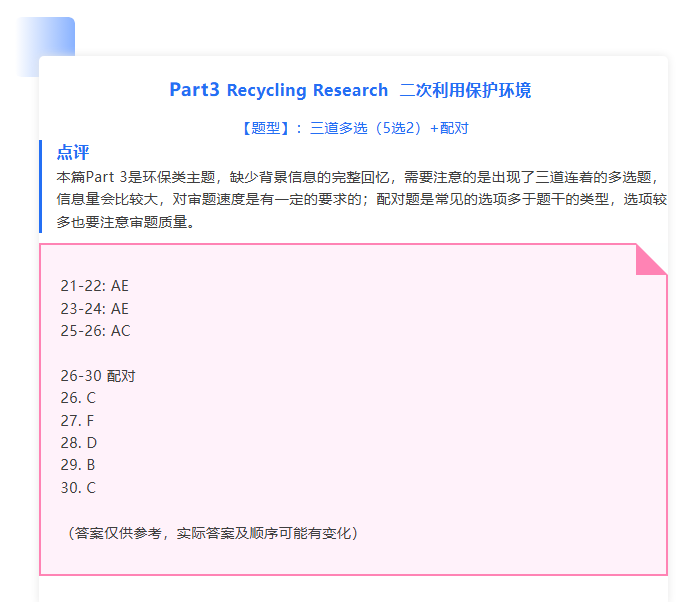Click answer 30. C in the list
The image size is (688, 602).
[78, 488]
